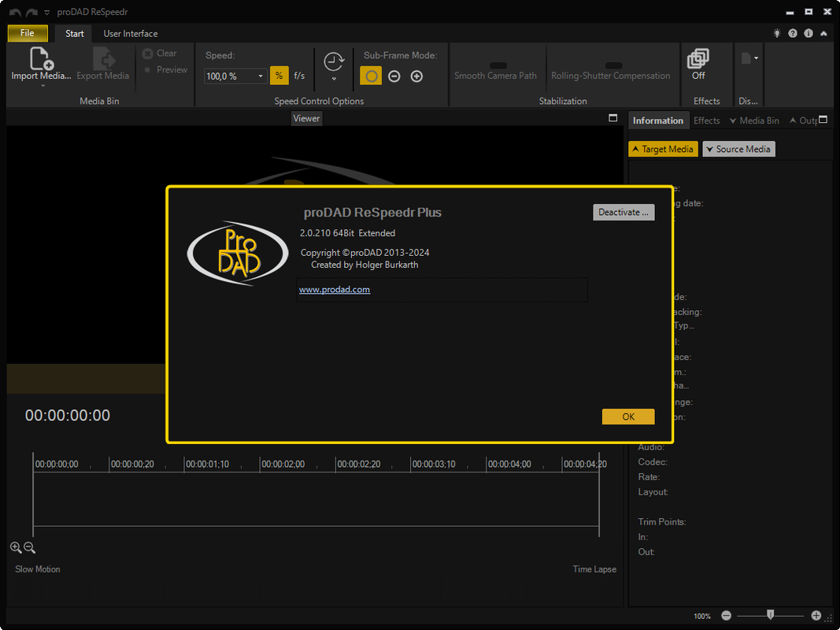Click the Deactivate... button
The width and height of the screenshot is (840, 630).
[x=624, y=212]
